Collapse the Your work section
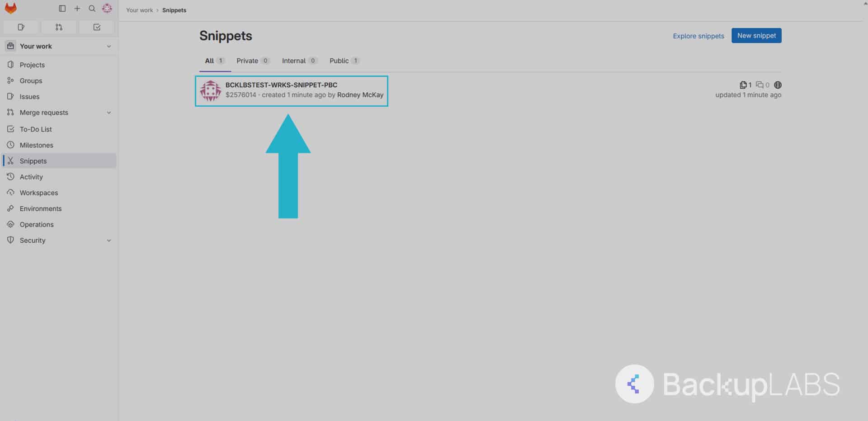Viewport: 868px width, 421px height. [x=108, y=46]
